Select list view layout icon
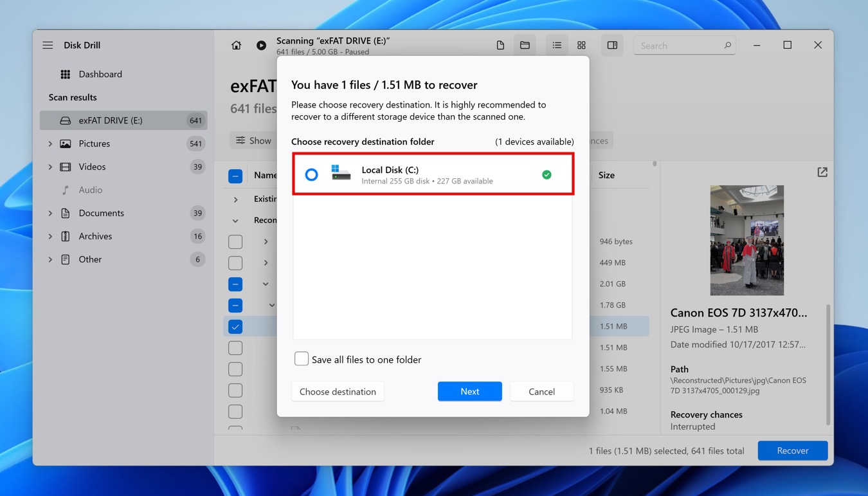The width and height of the screenshot is (868, 496). [x=557, y=46]
